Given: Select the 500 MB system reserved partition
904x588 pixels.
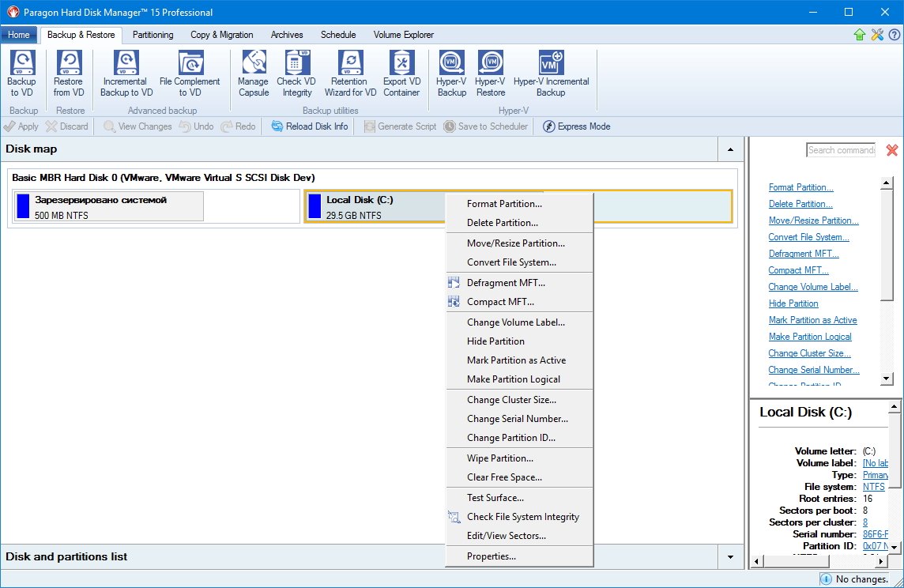Looking at the screenshot, I should click(x=109, y=206).
